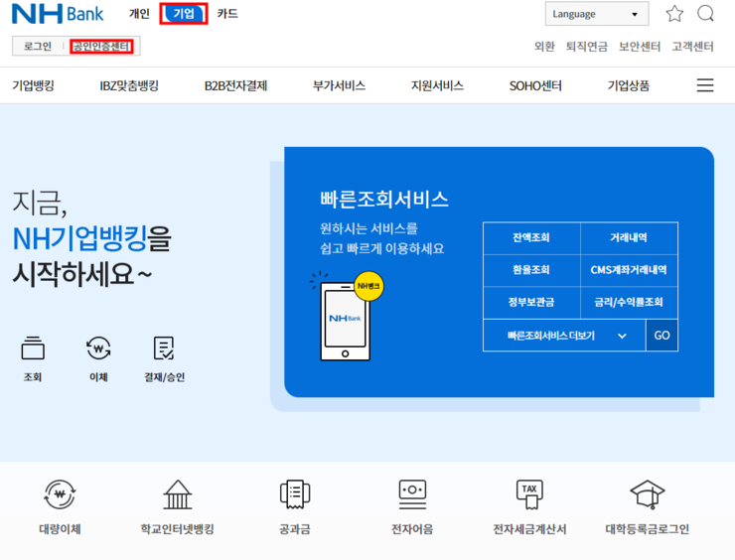Open the 지원서비스 menu

tap(437, 85)
